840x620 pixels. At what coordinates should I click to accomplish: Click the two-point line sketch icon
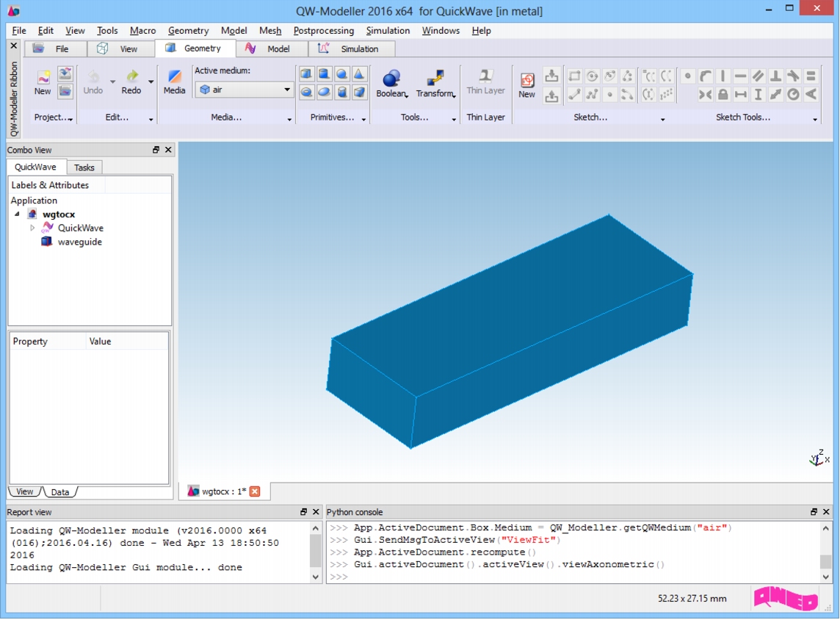[x=574, y=95]
